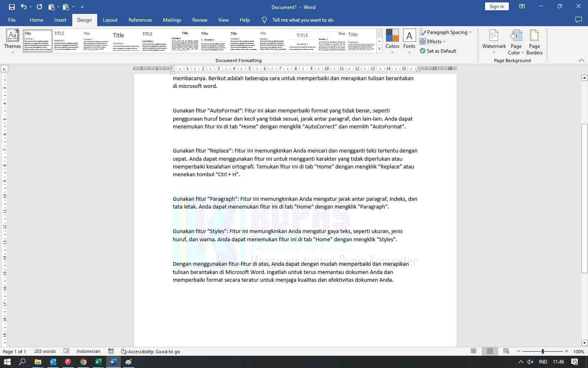Switch to the Insert tab
The height and width of the screenshot is (368, 588).
click(60, 20)
